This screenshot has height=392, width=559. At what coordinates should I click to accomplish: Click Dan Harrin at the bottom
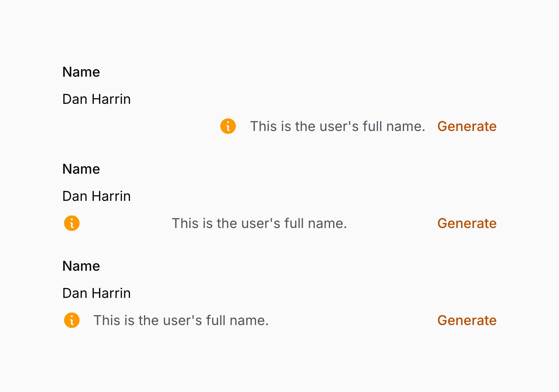97,293
